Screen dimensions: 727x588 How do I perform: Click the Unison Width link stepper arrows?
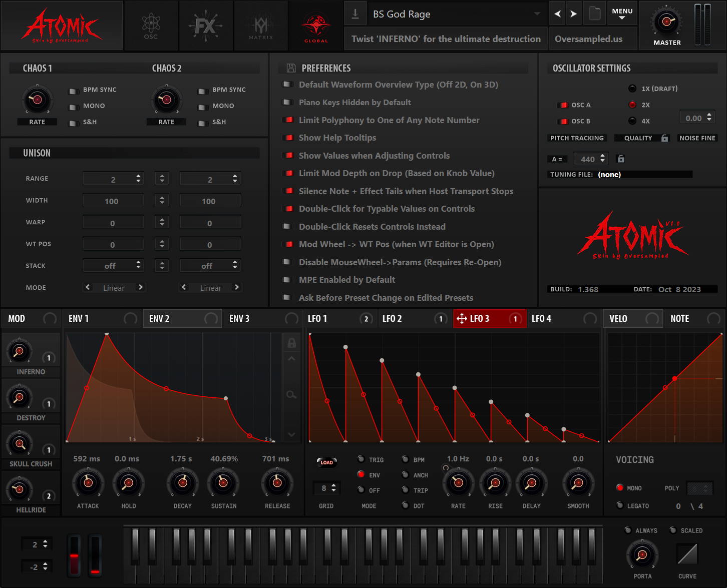(162, 200)
